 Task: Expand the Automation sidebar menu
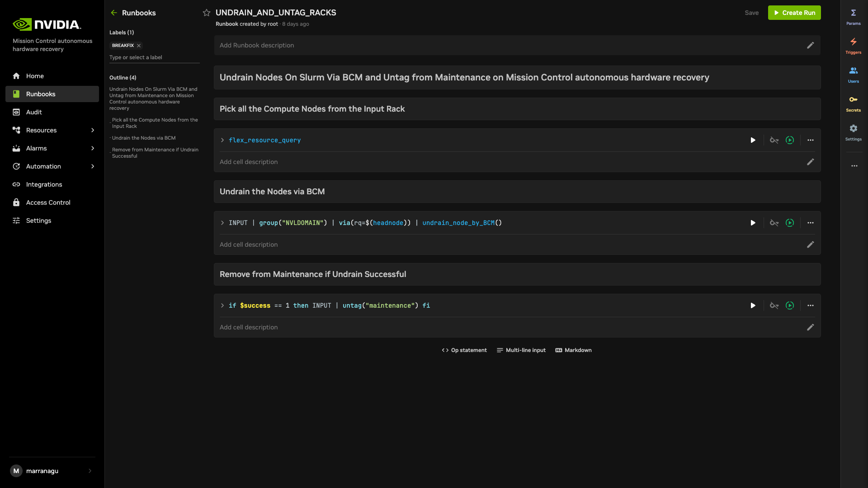(x=93, y=166)
